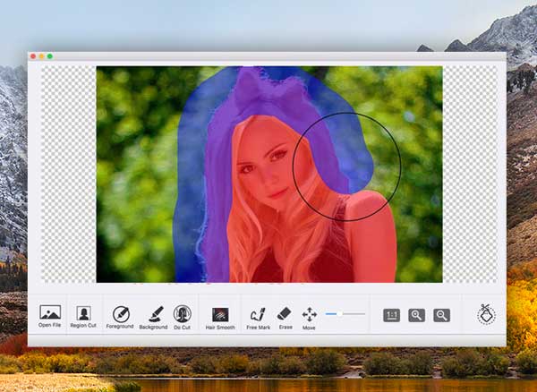Click the woman's photo in canvas
Screen dimensions: 537x392
click(x=269, y=175)
